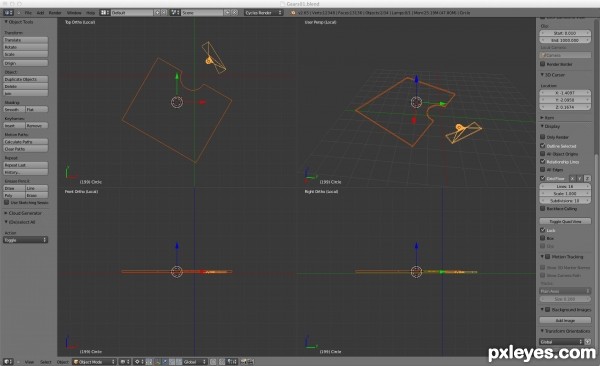Toggle the 3D manipulator widget icon
This screenshot has width=600, height=366.
tap(157, 361)
